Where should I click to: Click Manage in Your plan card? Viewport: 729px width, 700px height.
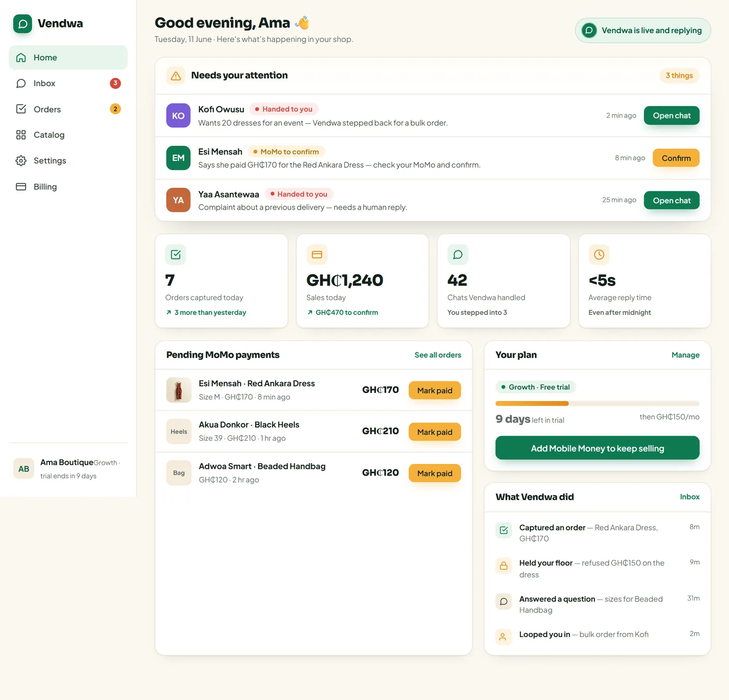click(x=685, y=355)
